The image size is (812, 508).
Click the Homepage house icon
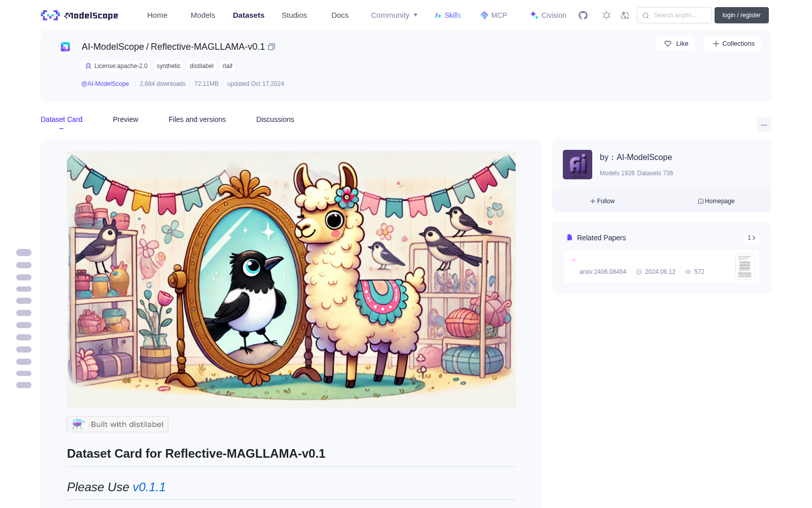[x=700, y=201]
